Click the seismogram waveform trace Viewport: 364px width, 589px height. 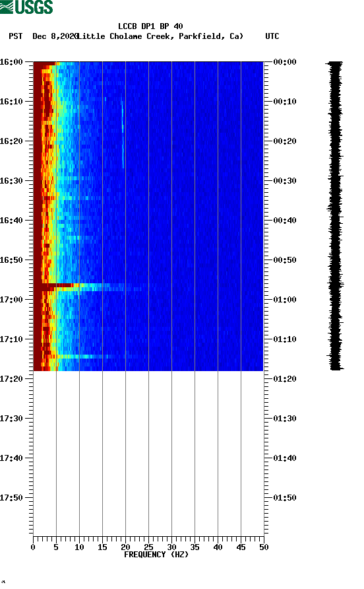click(335, 216)
